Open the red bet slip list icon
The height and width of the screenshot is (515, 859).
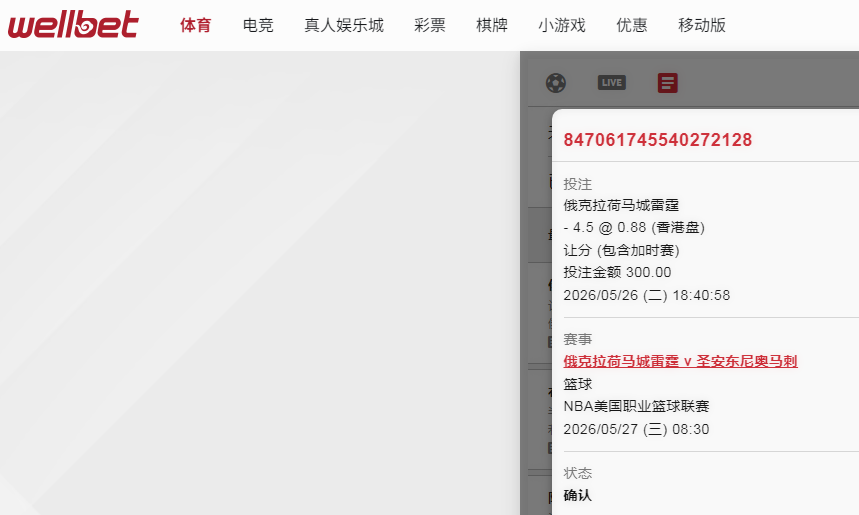(668, 83)
